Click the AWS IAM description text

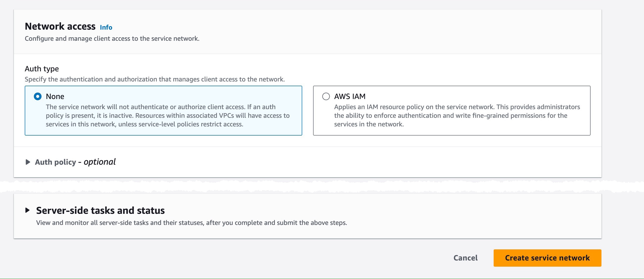pos(457,116)
